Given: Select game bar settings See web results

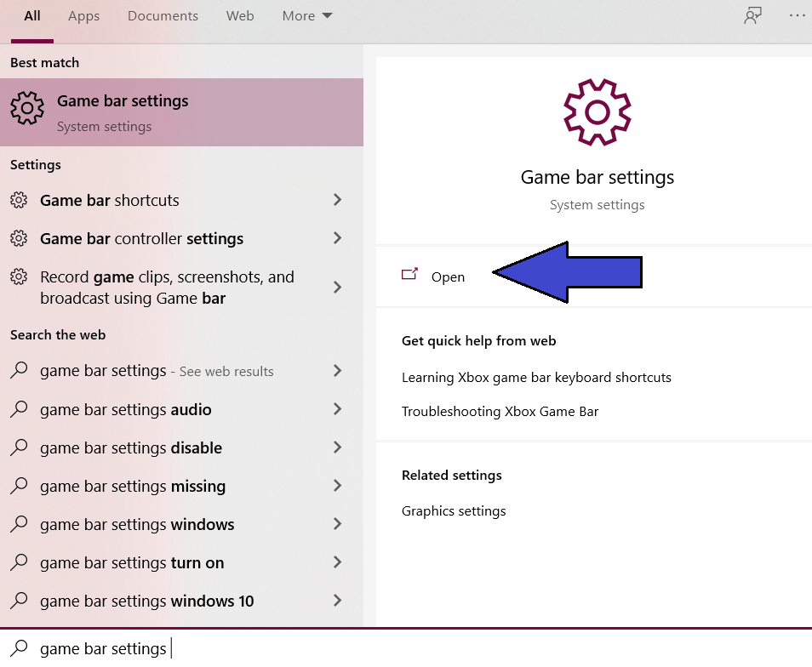Looking at the screenshot, I should [x=181, y=371].
